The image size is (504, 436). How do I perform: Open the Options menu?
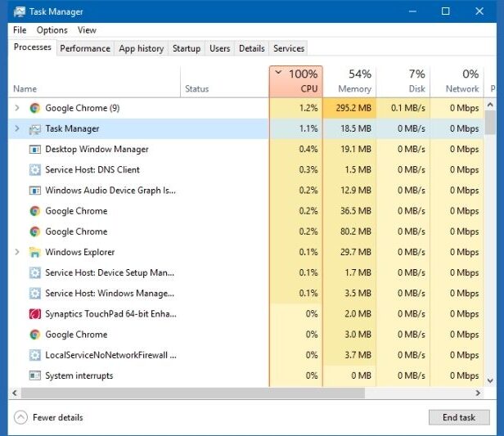pos(52,30)
